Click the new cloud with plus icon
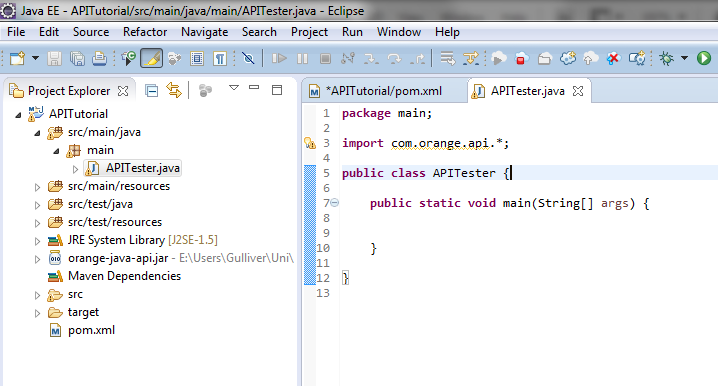 coord(568,58)
